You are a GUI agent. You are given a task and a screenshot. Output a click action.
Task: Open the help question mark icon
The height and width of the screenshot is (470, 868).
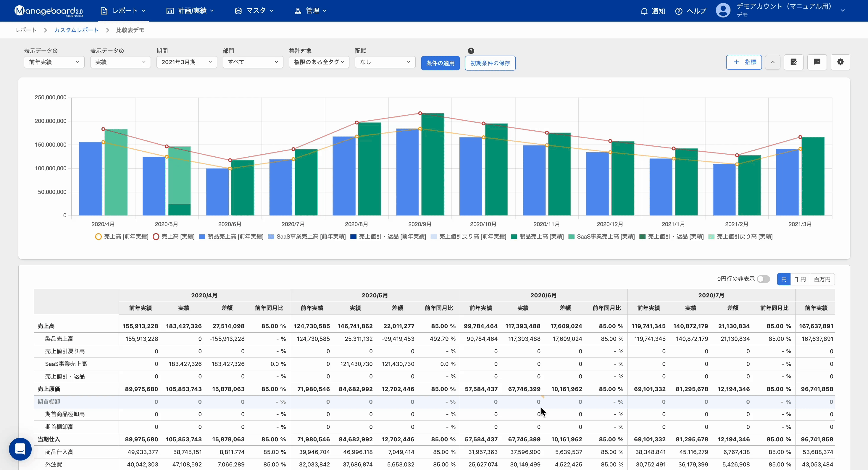pyautogui.click(x=679, y=11)
